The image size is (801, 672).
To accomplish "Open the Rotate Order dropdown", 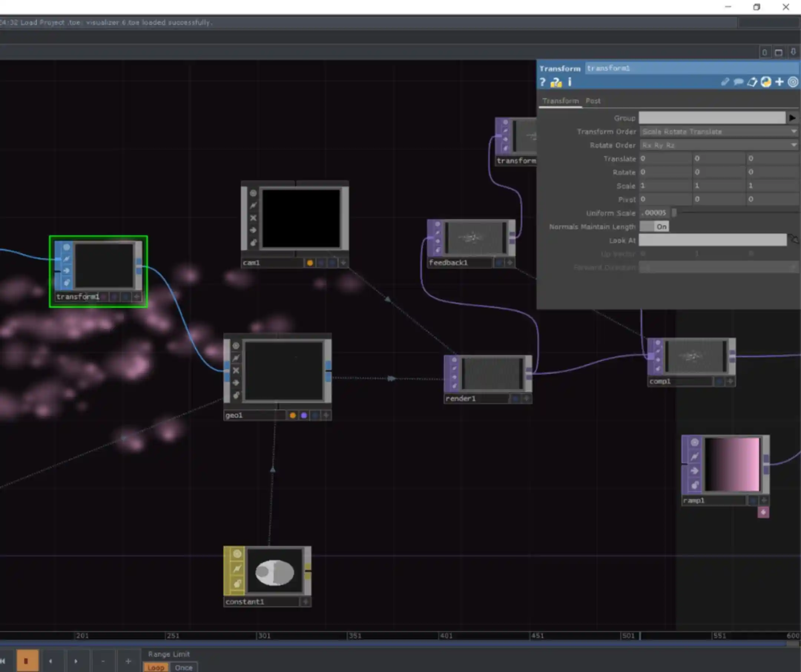I will tap(718, 145).
